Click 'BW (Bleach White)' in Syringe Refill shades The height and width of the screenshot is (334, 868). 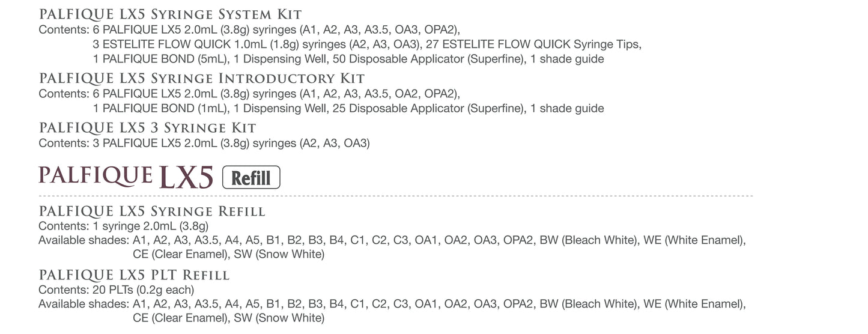588,240
